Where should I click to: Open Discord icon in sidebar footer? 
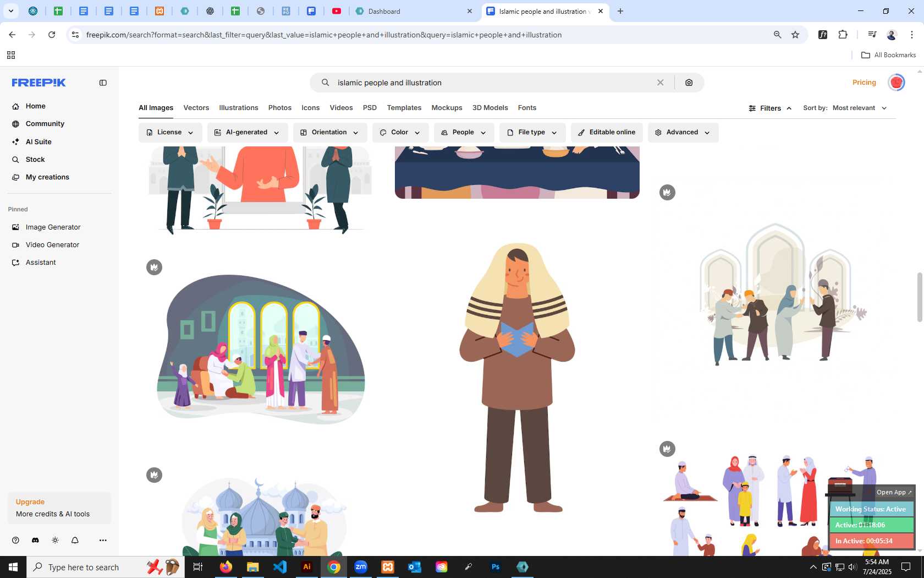(x=35, y=541)
